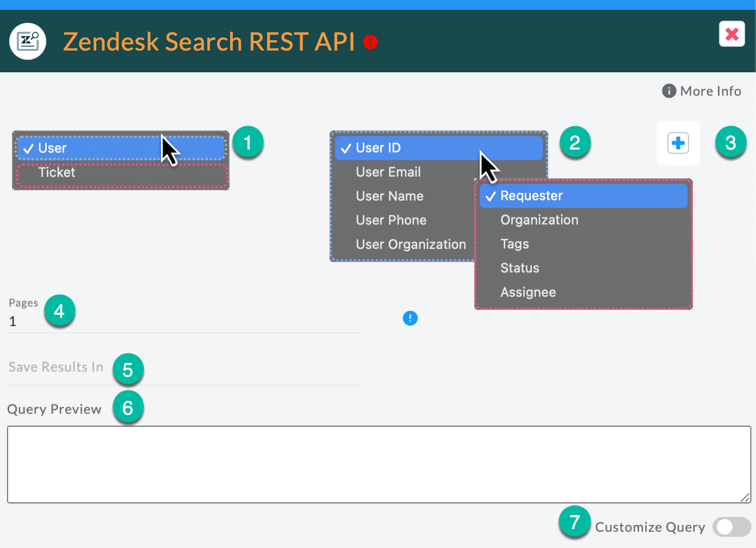Click inside the Query Preview text area

tap(379, 464)
